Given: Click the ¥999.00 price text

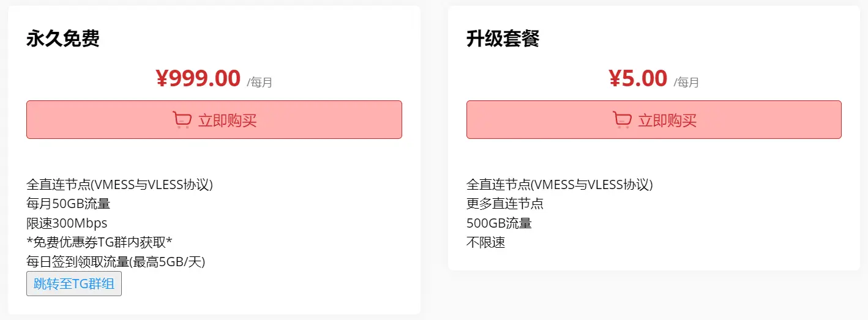Looking at the screenshot, I should point(198,78).
